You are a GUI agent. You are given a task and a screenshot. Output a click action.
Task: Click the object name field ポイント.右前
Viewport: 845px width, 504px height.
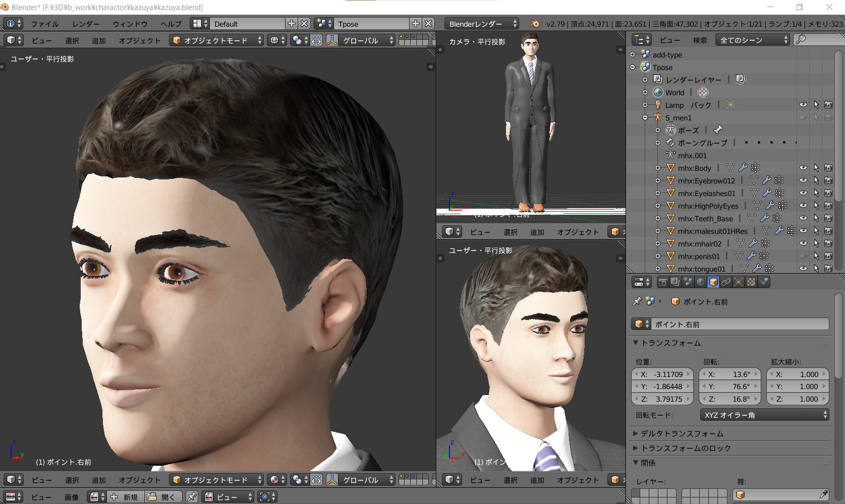[x=739, y=324]
